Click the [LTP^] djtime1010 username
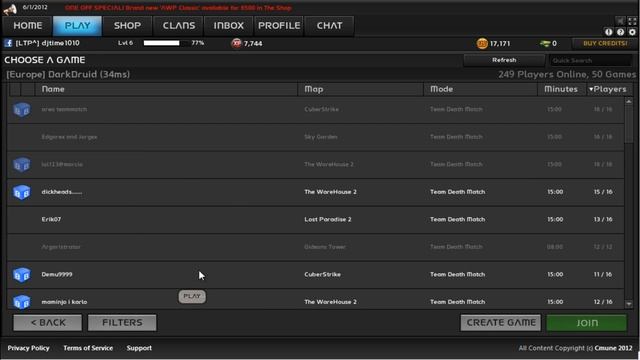The height and width of the screenshot is (360, 640). pos(47,43)
